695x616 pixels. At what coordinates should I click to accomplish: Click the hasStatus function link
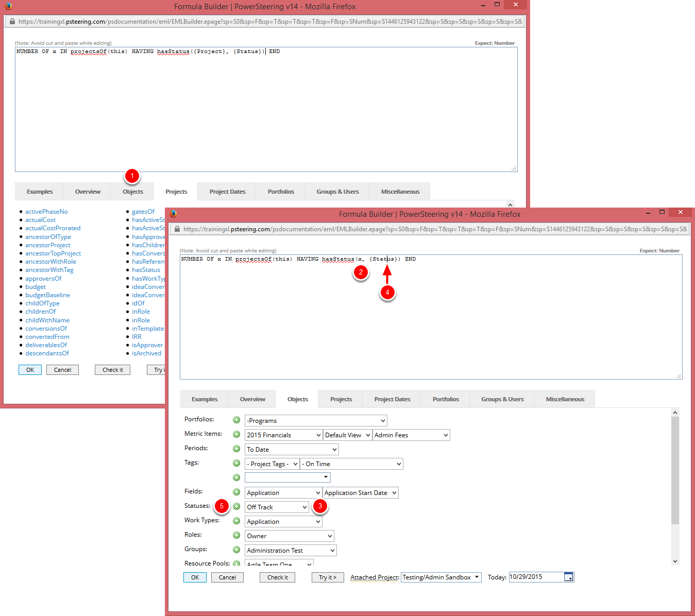pos(146,270)
